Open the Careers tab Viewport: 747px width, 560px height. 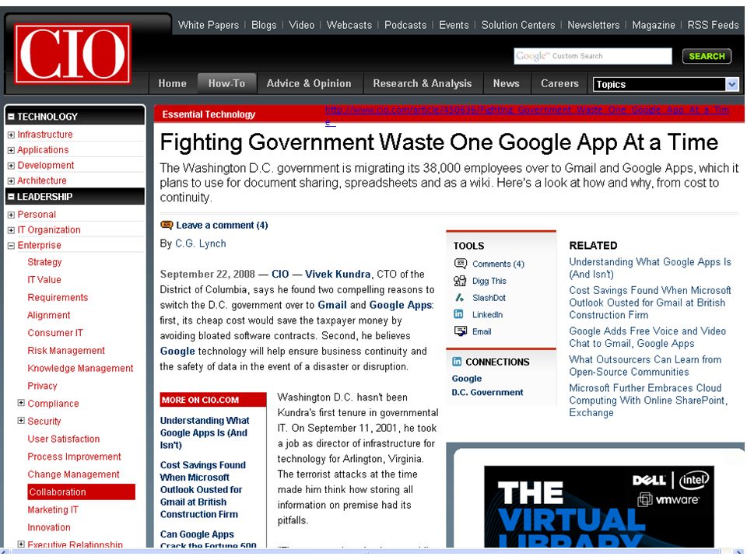point(559,83)
